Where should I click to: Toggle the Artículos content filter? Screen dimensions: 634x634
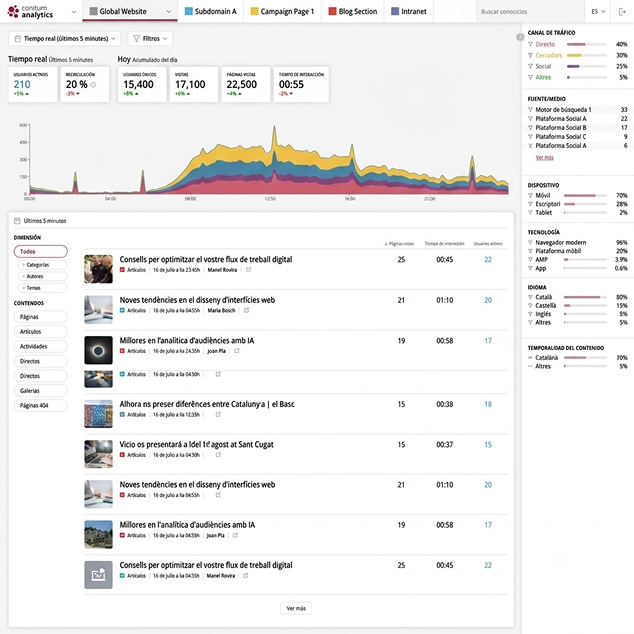40,332
